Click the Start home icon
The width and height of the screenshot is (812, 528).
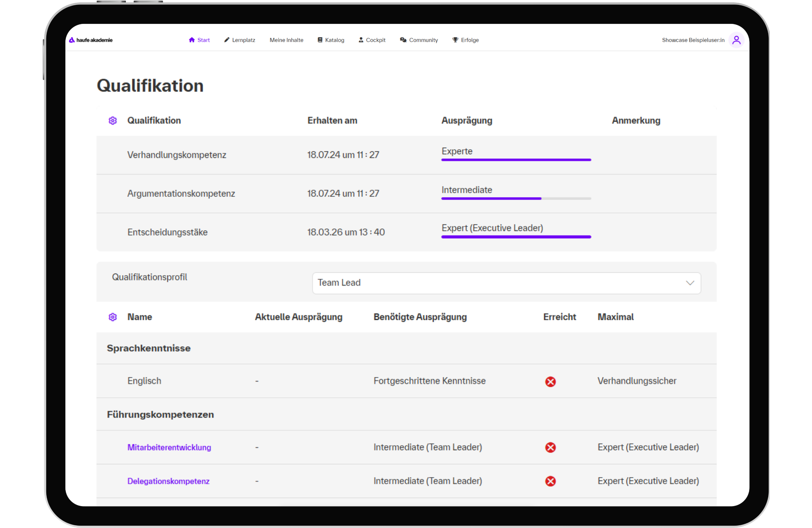[192, 40]
